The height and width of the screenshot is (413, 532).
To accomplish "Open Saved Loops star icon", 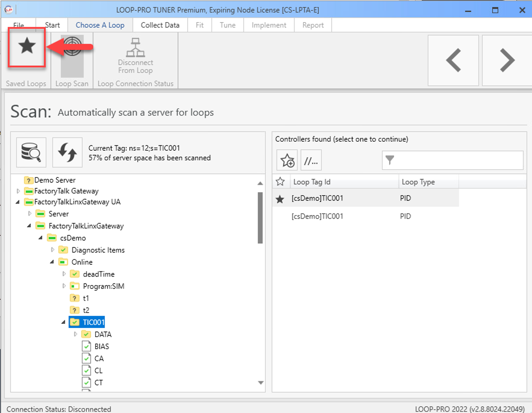I will (x=27, y=47).
